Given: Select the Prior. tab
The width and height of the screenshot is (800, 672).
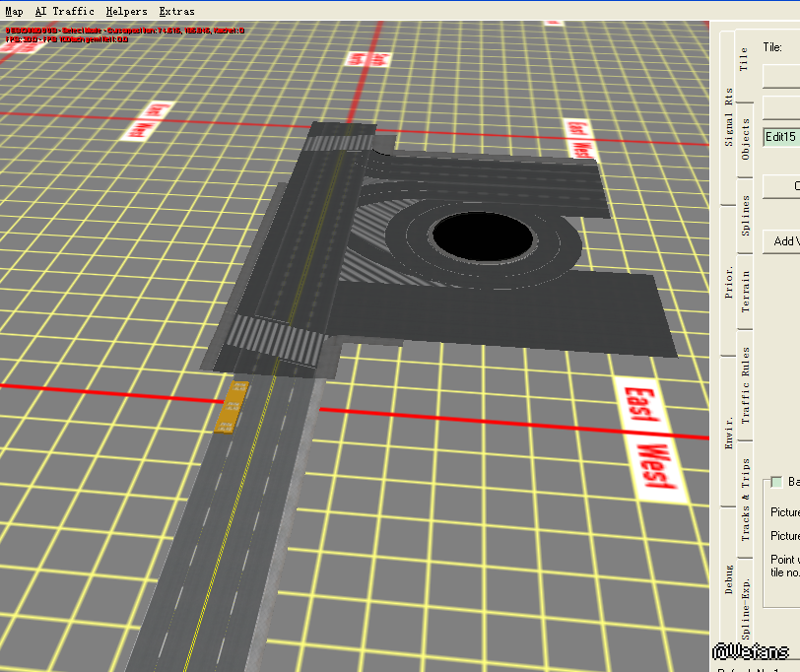Looking at the screenshot, I should pyautogui.click(x=728, y=283).
